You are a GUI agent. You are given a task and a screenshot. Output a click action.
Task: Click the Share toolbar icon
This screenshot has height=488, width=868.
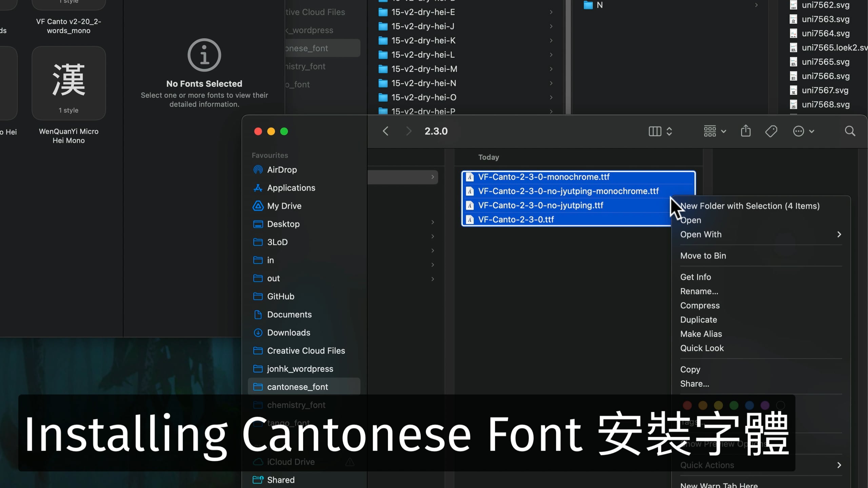(746, 131)
